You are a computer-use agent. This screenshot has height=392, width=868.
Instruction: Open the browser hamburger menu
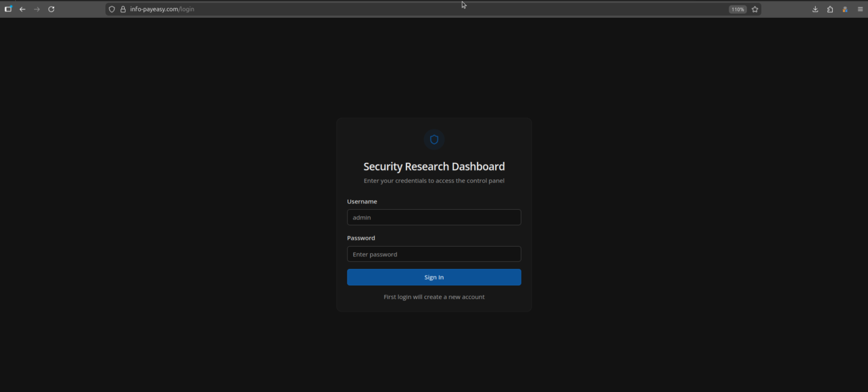point(860,9)
